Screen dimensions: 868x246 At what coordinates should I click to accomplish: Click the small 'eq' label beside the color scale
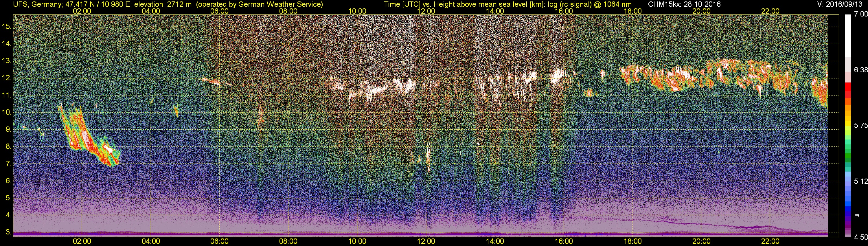pos(857,215)
